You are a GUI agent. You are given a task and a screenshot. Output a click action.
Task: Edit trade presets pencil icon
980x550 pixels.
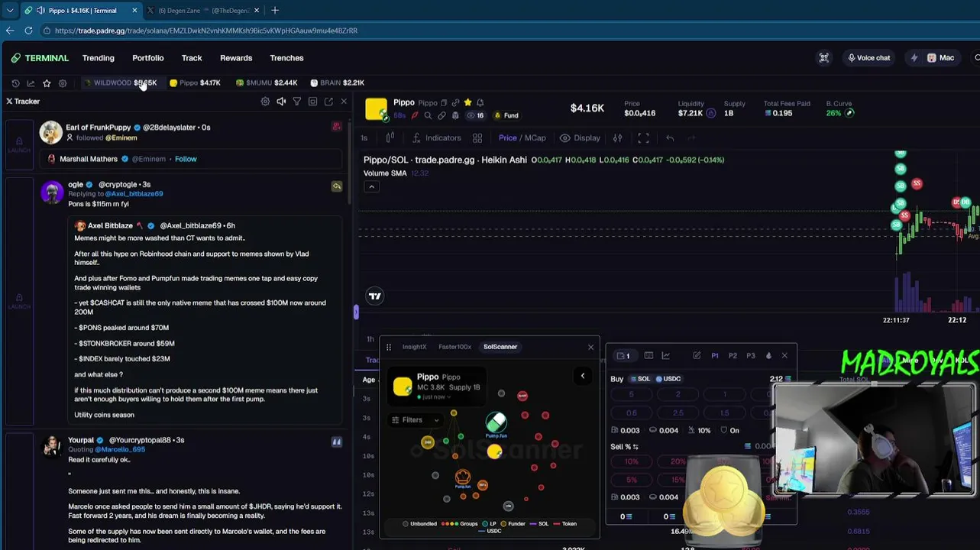[697, 356]
